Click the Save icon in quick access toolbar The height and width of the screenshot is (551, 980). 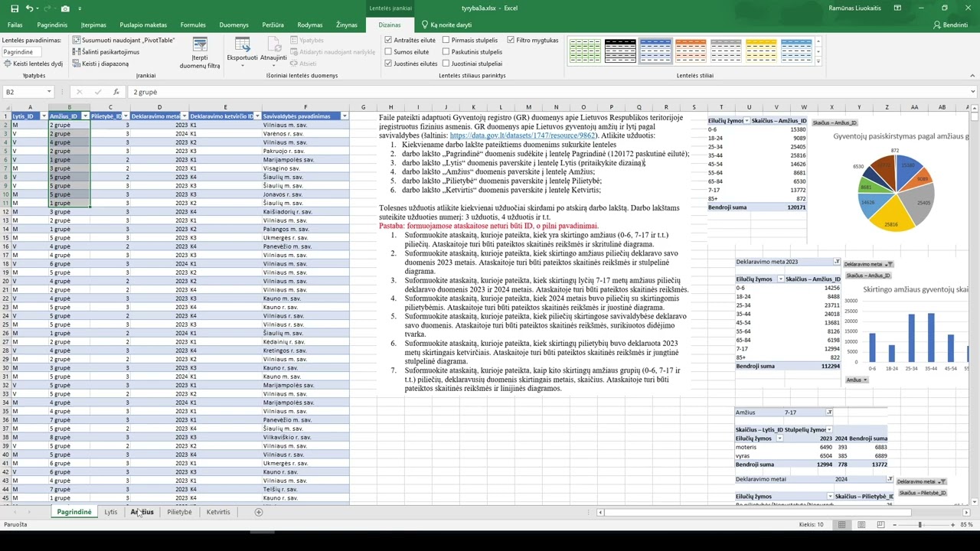coord(15,8)
